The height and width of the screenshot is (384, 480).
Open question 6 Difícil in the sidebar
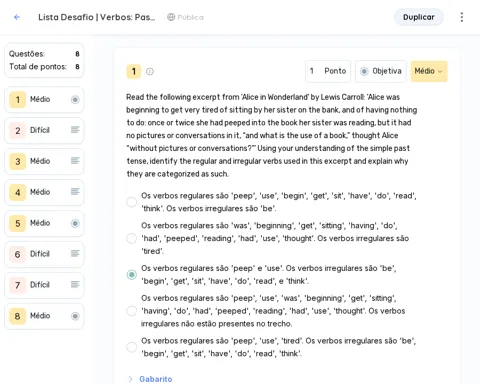(44, 254)
